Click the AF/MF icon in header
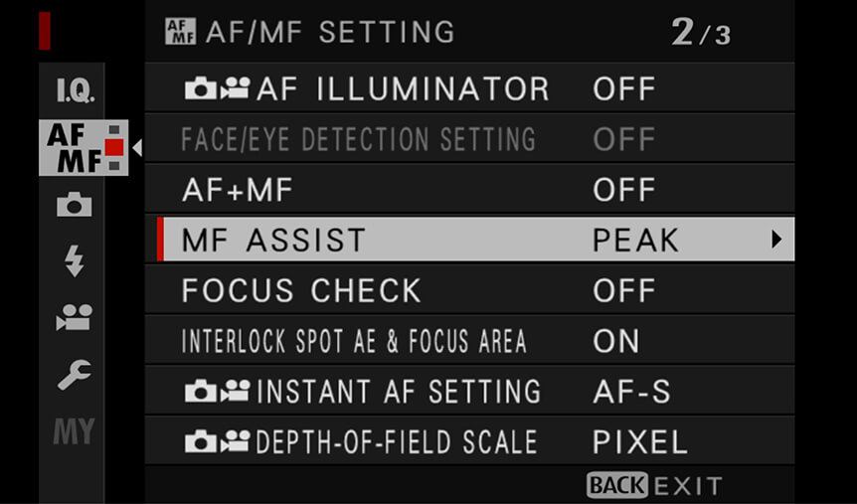This screenshot has width=857, height=504. point(180,31)
